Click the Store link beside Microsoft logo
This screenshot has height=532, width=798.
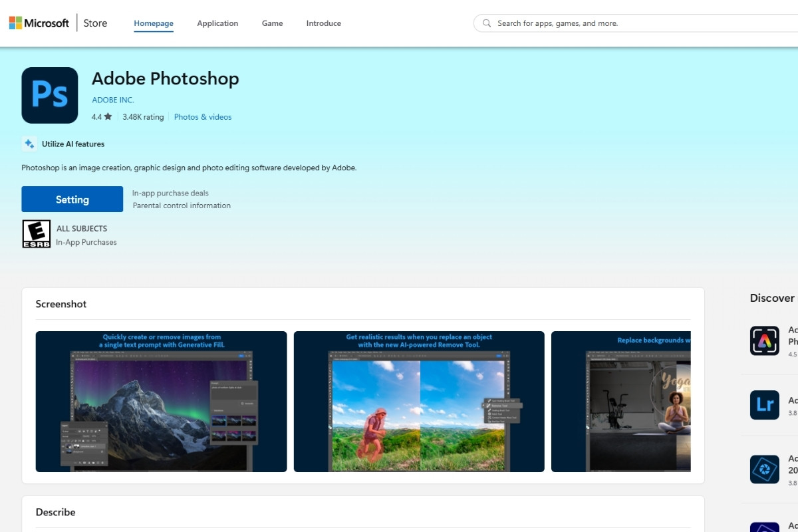pos(95,23)
